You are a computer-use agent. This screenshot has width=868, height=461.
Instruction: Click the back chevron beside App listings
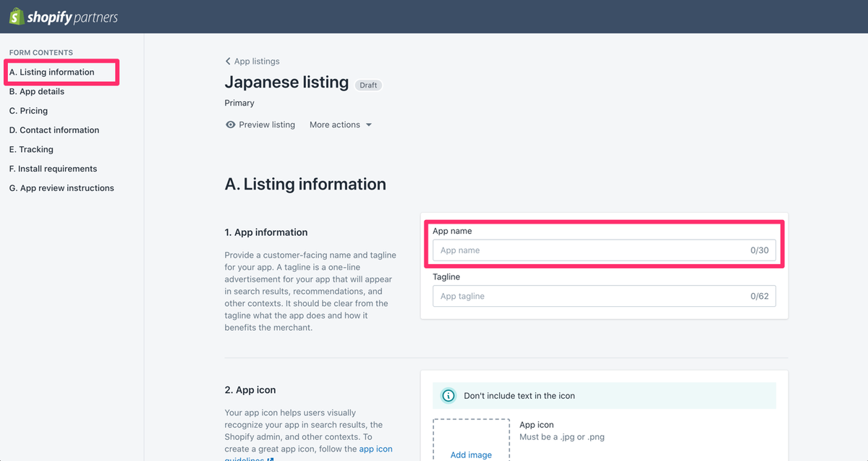click(228, 62)
